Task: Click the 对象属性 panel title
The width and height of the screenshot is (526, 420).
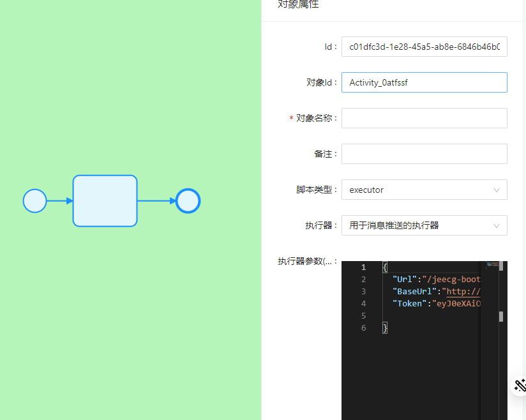Action: 298,4
